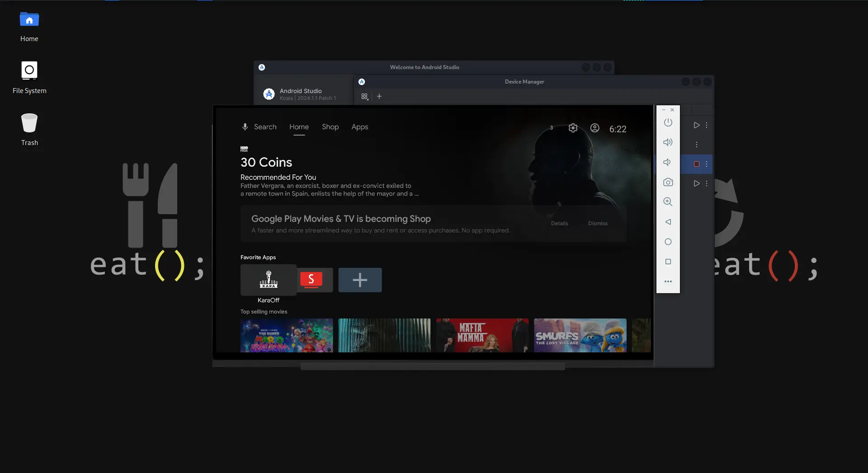Take a screenshot with the emulator camera icon
The image size is (868, 473).
(668, 182)
